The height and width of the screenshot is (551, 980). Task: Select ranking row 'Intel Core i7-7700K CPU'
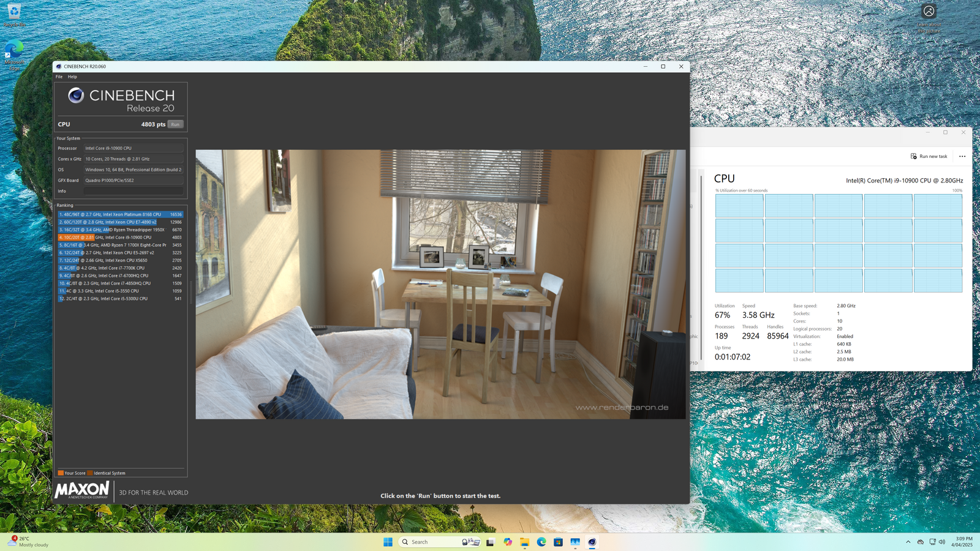121,268
